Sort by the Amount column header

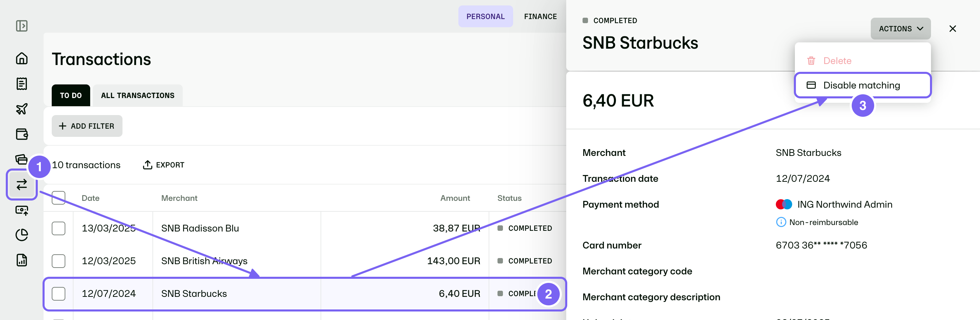(x=455, y=198)
